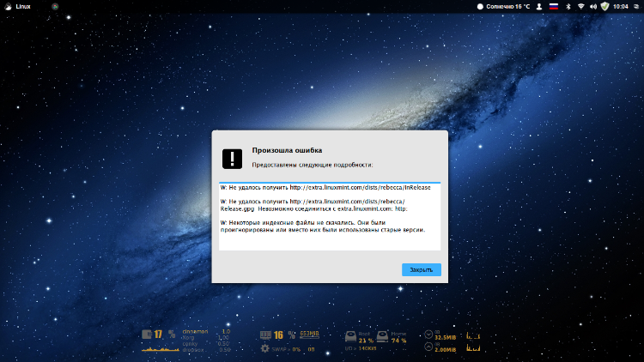Open the Wi-Fi network applet

coord(580,6)
